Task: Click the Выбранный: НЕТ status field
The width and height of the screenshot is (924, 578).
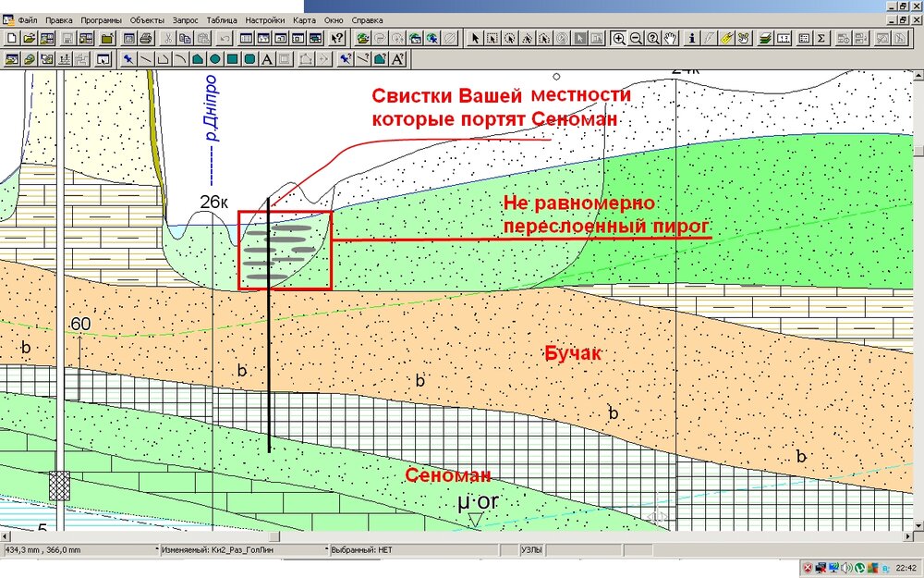Action: (x=416, y=549)
